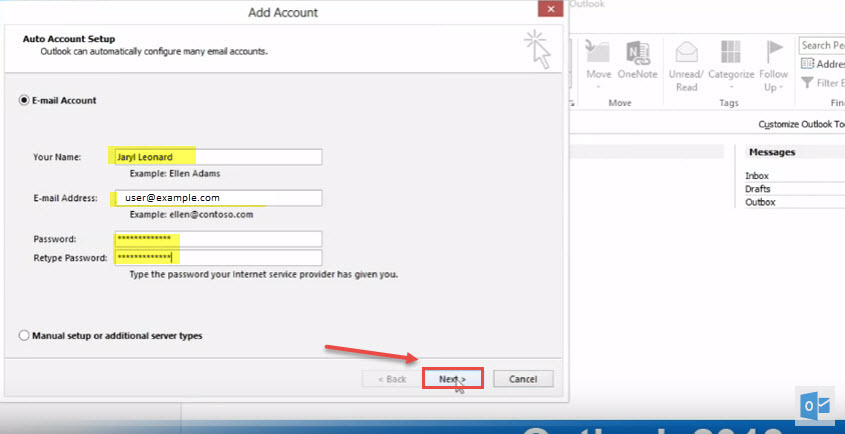Screen dimensions: 845x434
Task: Click the Cancel button
Action: pos(523,379)
